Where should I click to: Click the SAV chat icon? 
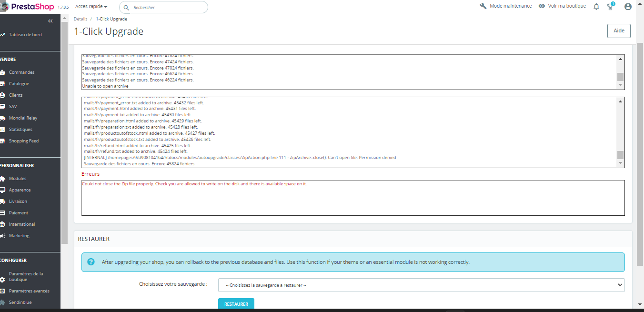pyautogui.click(x=2, y=107)
